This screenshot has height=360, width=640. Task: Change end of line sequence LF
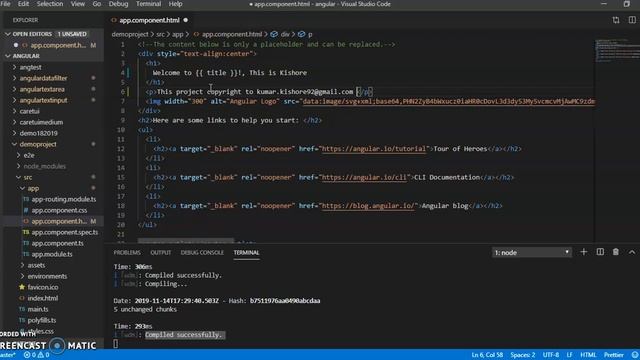click(x=569, y=355)
